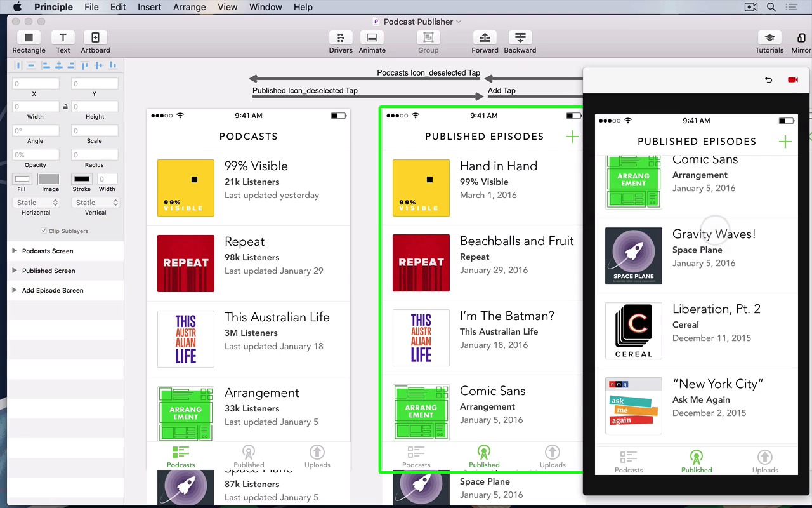Pick the Stroke color swatch
The image size is (812, 508).
tap(81, 179)
